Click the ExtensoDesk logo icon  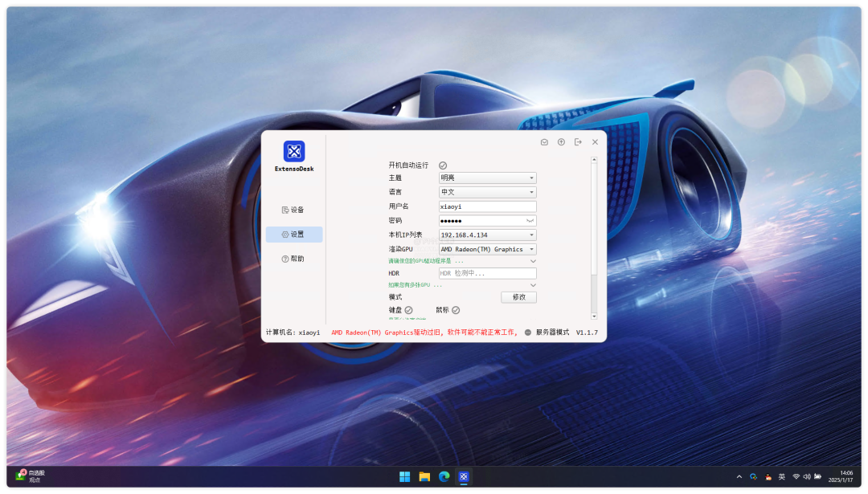[294, 151]
